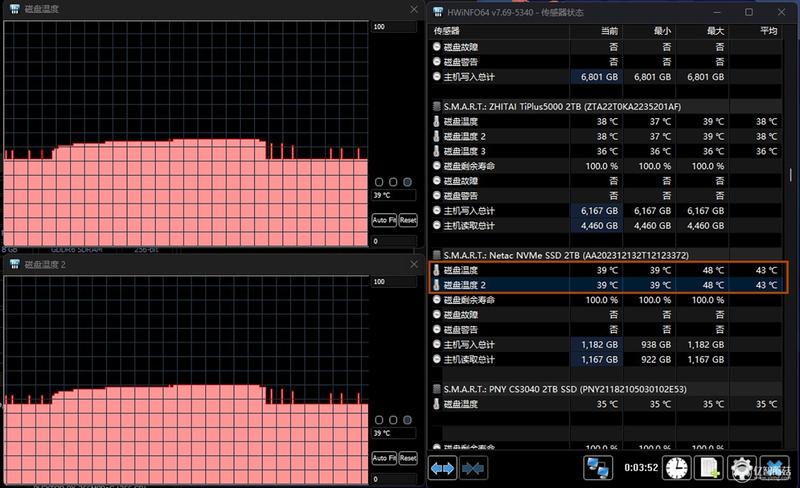
Task: Click the round icon of the 6,801 GB 主机写入总计 row
Action: point(437,77)
